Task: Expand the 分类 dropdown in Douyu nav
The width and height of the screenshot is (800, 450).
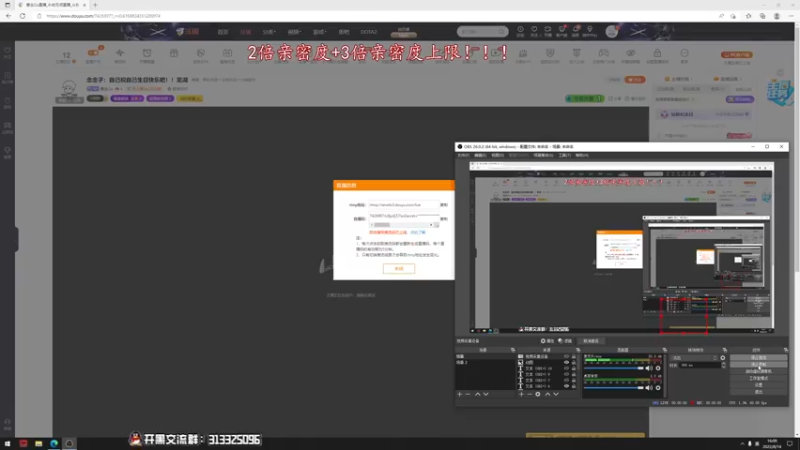Action: [x=269, y=32]
